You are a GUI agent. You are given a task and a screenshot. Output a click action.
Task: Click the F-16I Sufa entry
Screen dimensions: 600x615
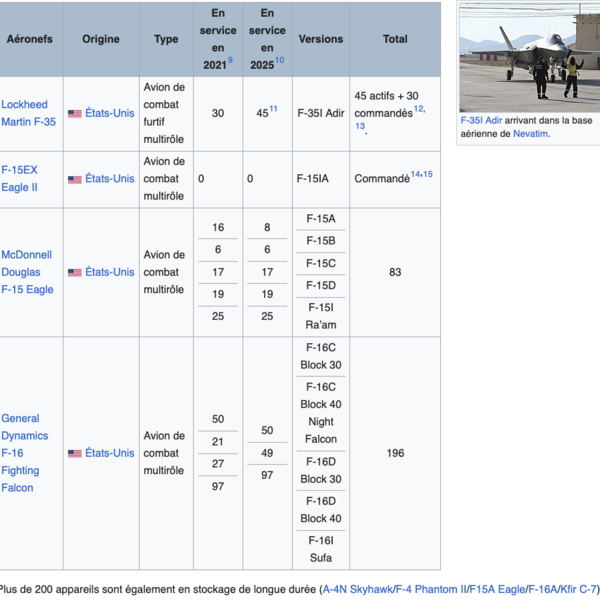(321, 549)
